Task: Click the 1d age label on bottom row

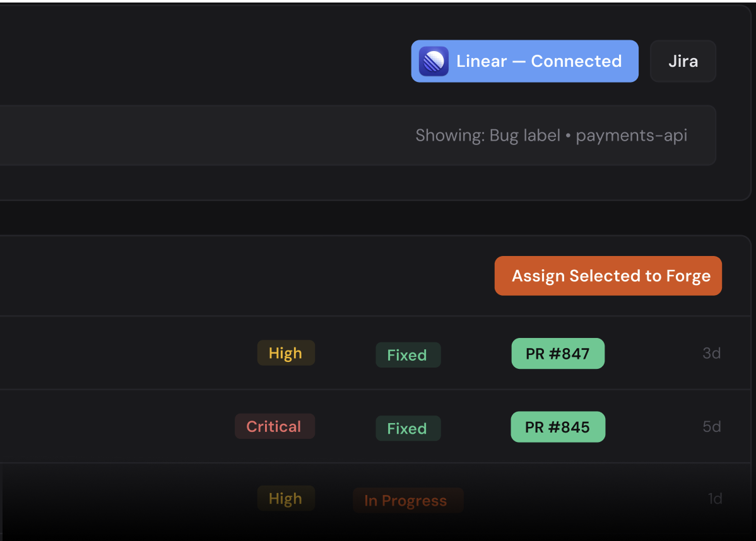Action: pyautogui.click(x=716, y=498)
